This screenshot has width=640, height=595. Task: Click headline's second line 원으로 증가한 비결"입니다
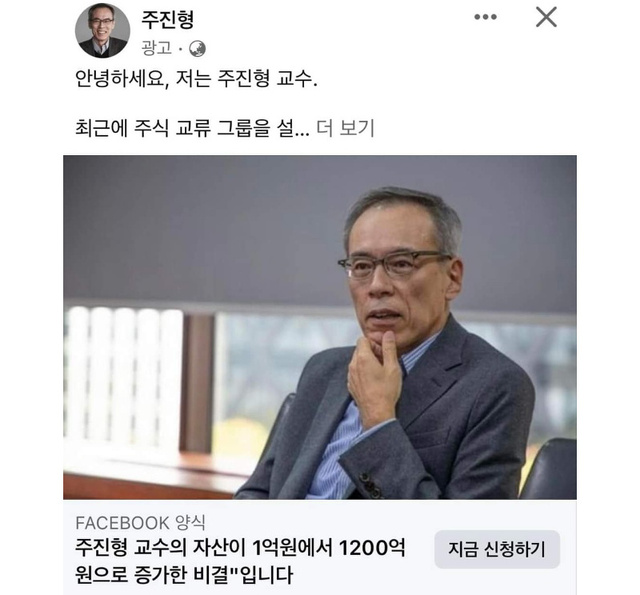tap(184, 575)
